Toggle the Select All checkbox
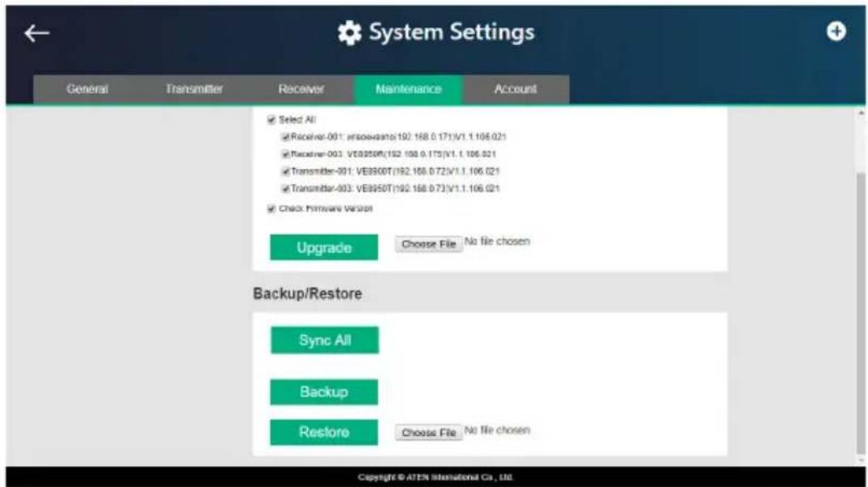Screen dimensions: 868x487 (272, 120)
